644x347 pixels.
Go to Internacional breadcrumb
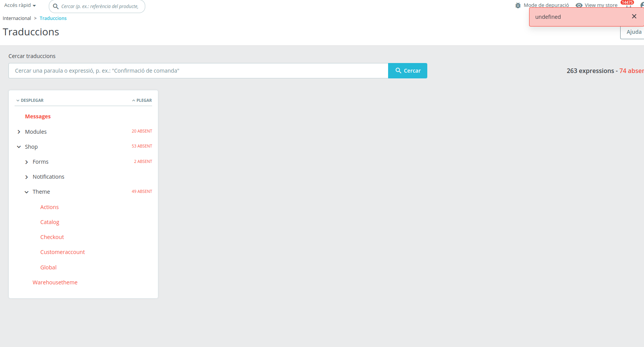coord(17,18)
